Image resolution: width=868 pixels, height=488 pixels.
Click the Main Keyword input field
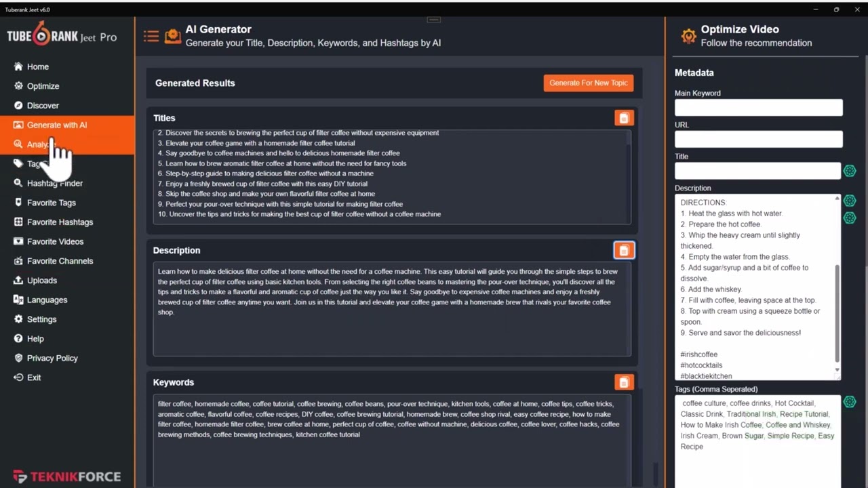click(x=759, y=108)
